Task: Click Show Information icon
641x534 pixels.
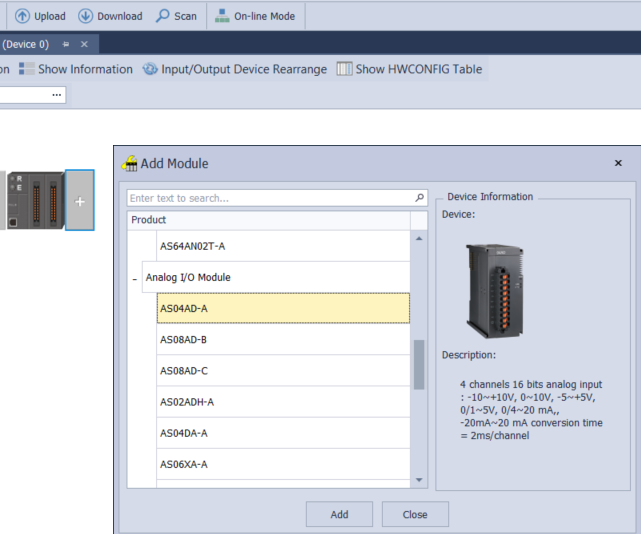Action: click(x=27, y=69)
